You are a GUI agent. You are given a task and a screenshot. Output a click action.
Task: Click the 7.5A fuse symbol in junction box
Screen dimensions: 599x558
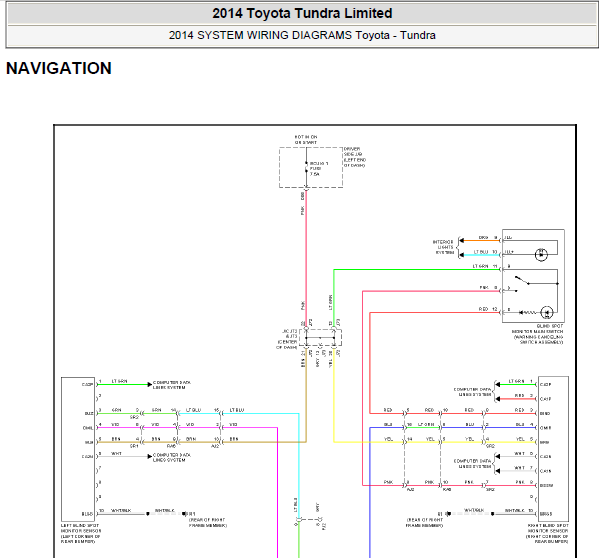pyautogui.click(x=306, y=168)
